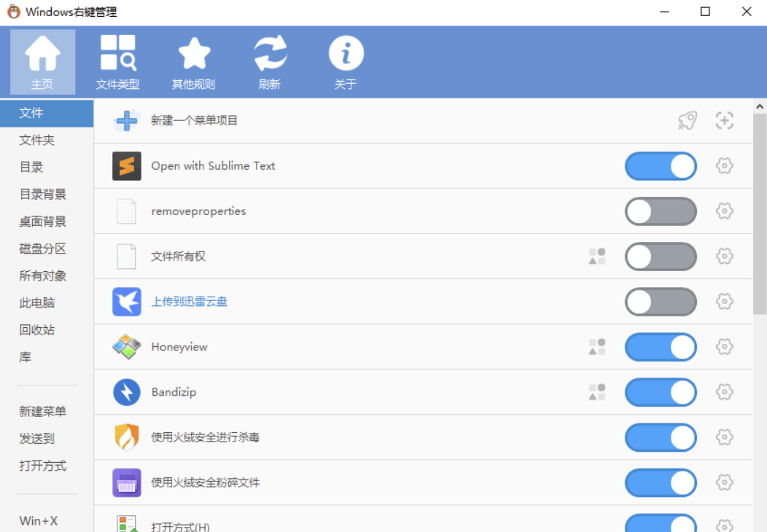Click the Honeyview viewer icon
767x532 pixels.
click(x=125, y=347)
